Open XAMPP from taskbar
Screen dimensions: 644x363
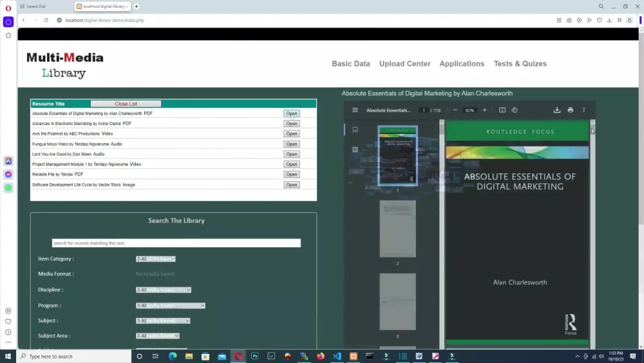click(x=353, y=357)
